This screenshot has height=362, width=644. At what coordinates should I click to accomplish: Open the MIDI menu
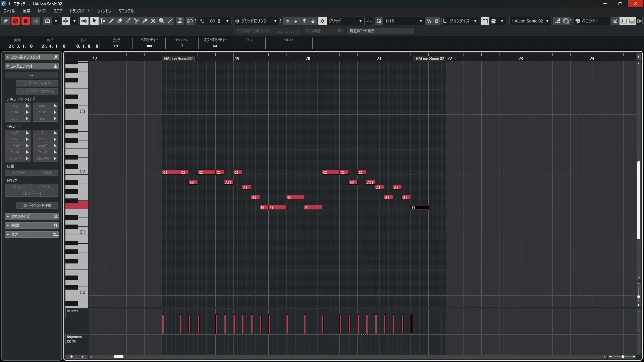[42, 11]
